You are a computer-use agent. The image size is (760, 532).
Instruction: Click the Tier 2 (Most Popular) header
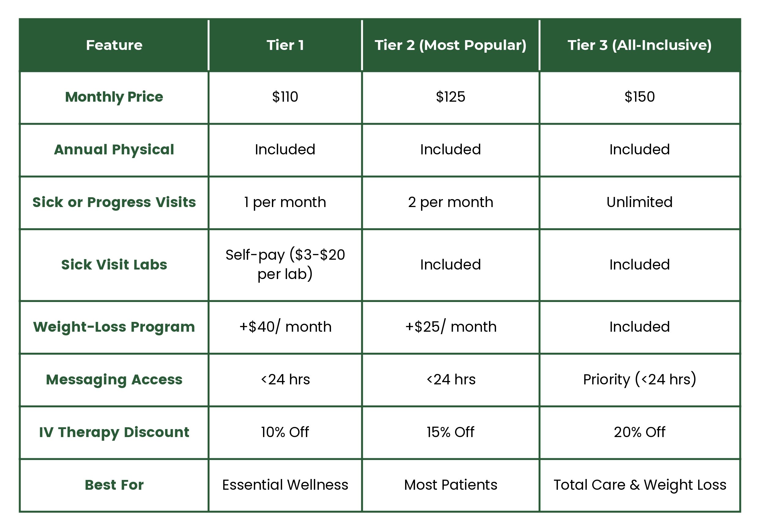coord(450,45)
